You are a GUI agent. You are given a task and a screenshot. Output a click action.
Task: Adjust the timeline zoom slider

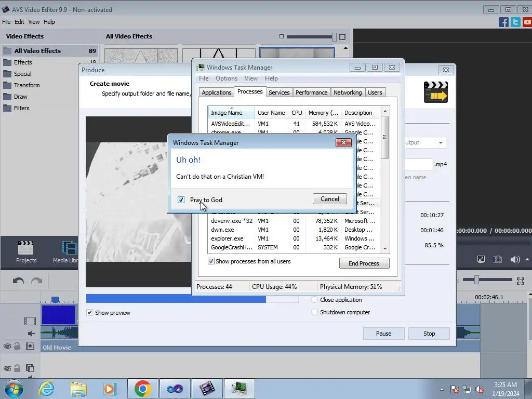point(477,280)
